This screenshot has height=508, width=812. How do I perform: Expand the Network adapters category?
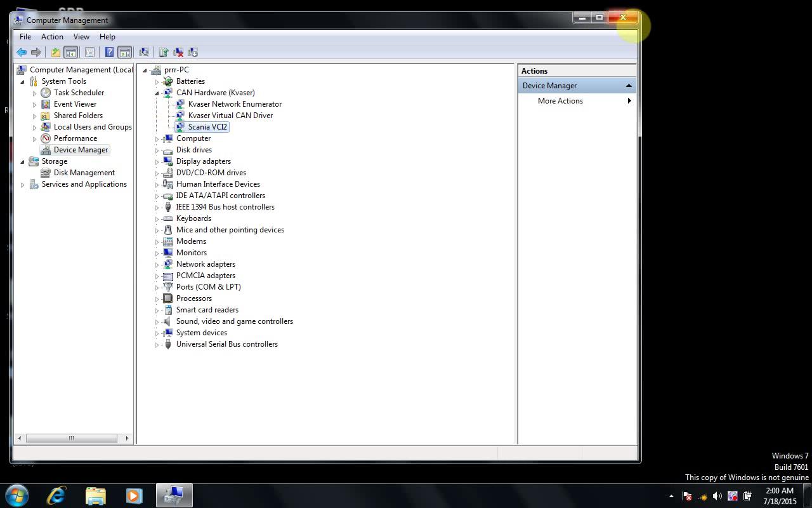pos(157,264)
